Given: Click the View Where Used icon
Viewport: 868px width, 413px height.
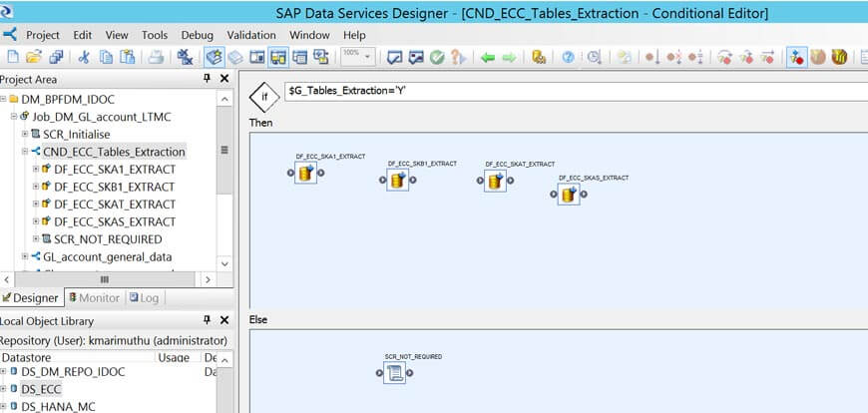Looking at the screenshot, I should (458, 57).
